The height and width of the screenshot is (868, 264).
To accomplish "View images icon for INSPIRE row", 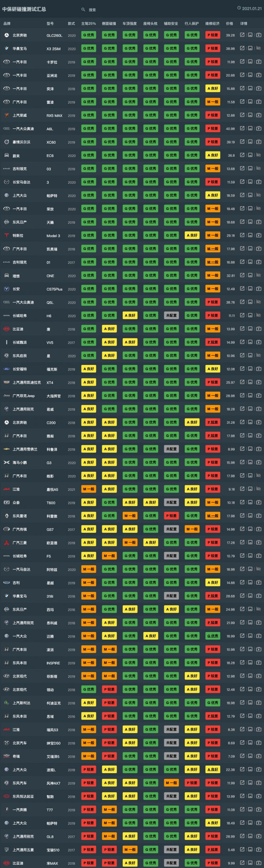I will click(x=250, y=663).
